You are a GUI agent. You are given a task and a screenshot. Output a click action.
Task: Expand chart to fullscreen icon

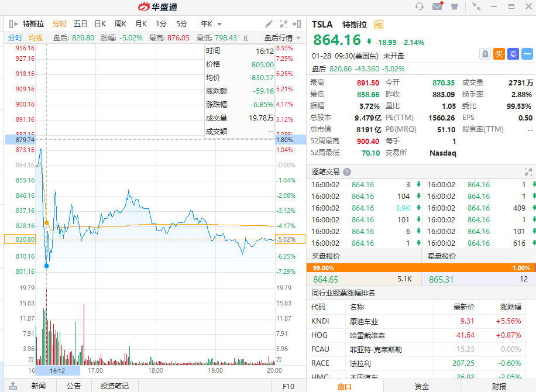pos(284,24)
